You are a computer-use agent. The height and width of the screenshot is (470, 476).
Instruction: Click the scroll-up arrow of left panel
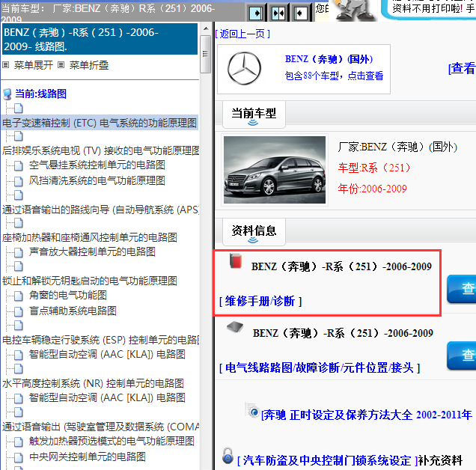(x=206, y=28)
